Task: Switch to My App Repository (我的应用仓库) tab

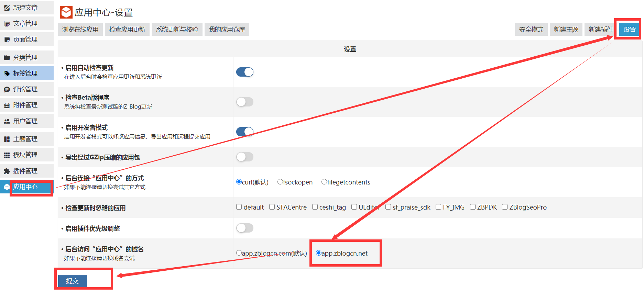Action: (227, 30)
